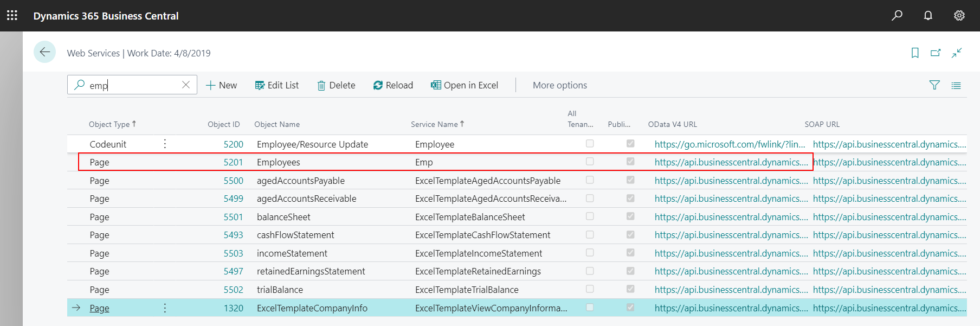980x326 pixels.
Task: Open the search magnifier in header
Action: pos(897,15)
